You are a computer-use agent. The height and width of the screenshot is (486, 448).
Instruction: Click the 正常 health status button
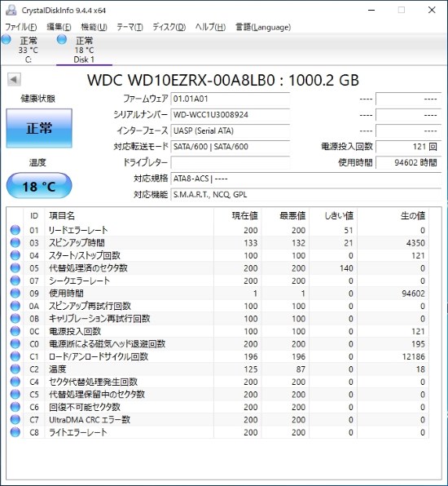pyautogui.click(x=39, y=128)
